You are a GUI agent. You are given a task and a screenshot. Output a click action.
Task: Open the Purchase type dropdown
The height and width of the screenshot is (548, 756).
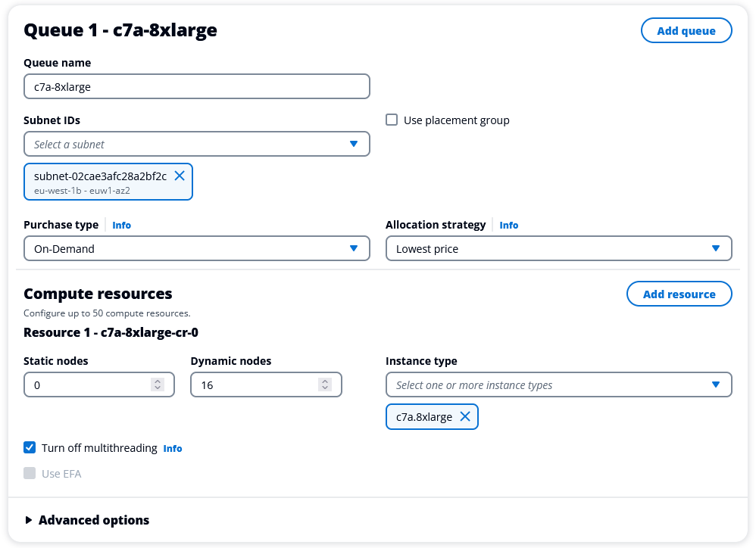pos(196,248)
